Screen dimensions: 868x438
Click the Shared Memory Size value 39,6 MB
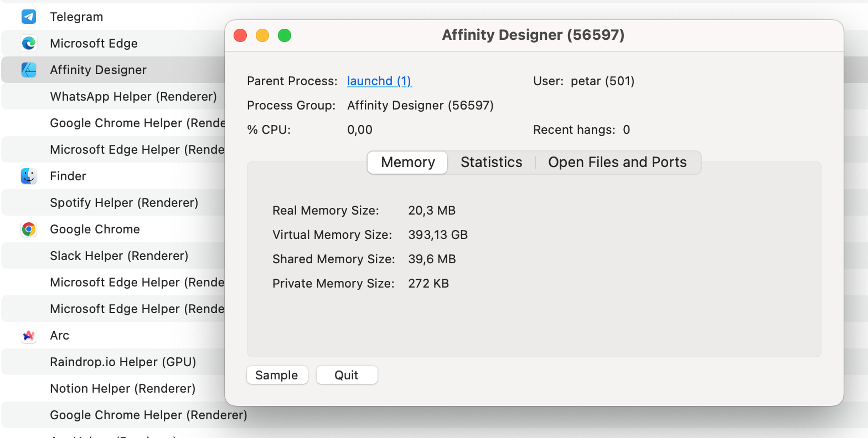(432, 259)
